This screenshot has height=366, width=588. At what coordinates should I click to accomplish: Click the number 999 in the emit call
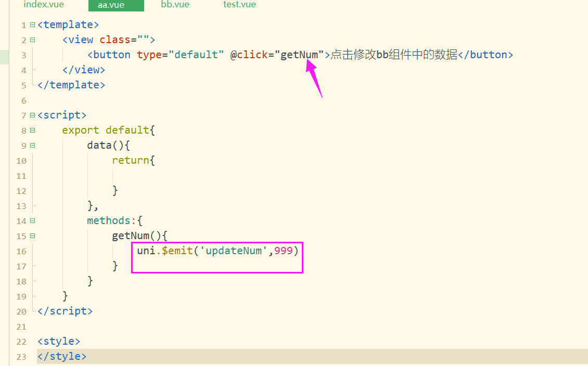point(283,251)
